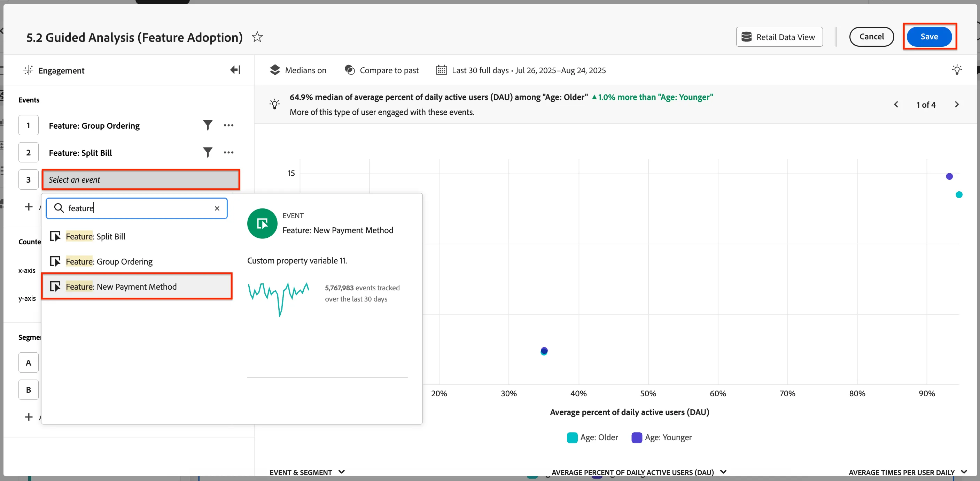Click the green event icon in preview
The image size is (980, 481).
coord(262,223)
